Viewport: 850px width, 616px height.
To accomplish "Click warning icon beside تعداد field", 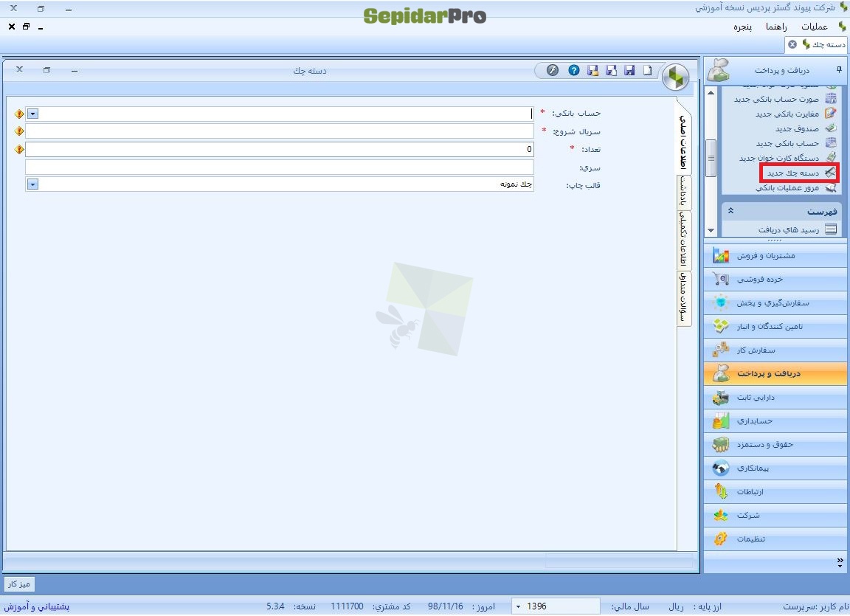I will (x=19, y=149).
